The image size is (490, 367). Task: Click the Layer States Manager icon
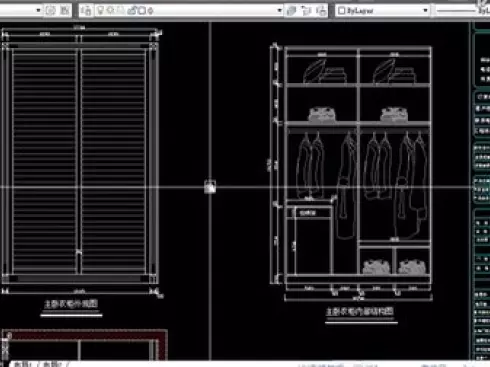pyautogui.click(x=321, y=11)
